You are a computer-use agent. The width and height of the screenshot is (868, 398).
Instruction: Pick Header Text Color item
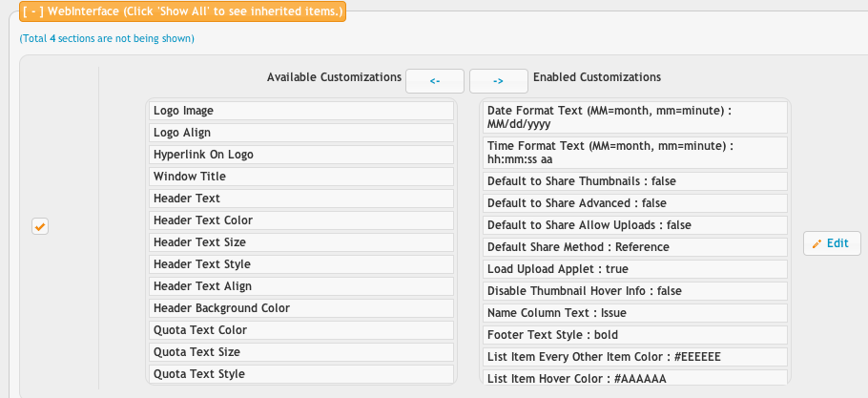(x=301, y=220)
